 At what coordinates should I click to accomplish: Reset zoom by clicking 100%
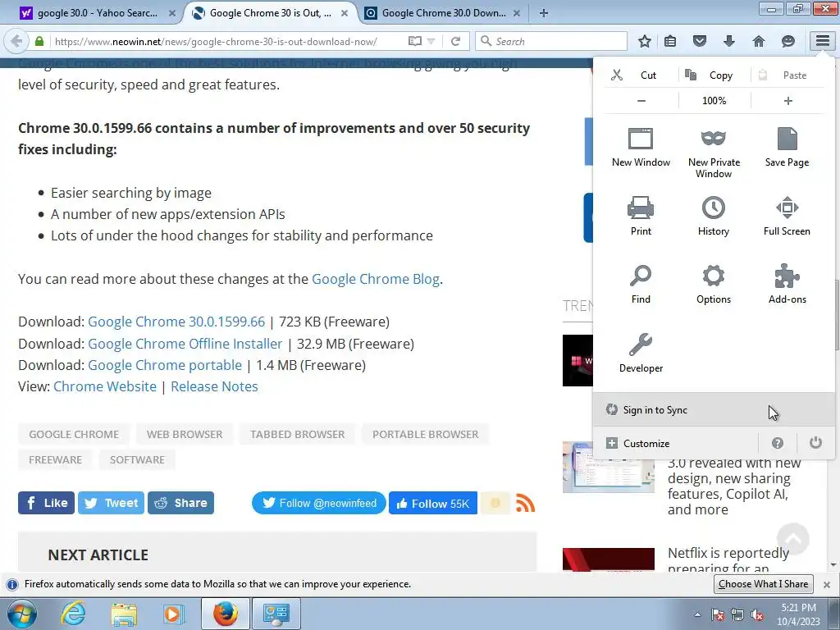(714, 101)
